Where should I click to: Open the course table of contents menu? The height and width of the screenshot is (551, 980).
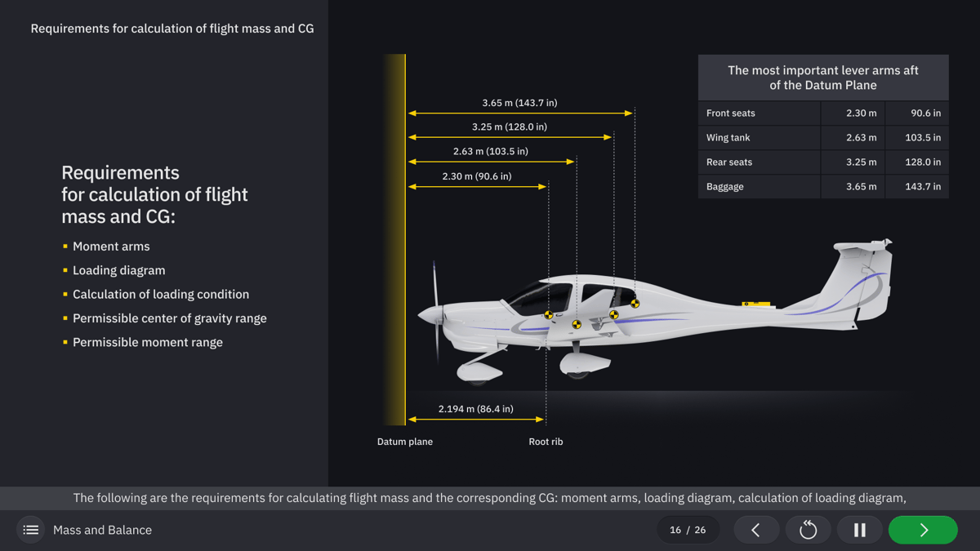(x=30, y=529)
